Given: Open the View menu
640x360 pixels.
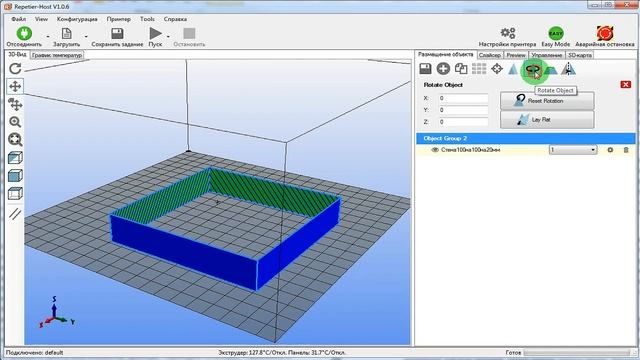Looking at the screenshot, I should [x=41, y=19].
